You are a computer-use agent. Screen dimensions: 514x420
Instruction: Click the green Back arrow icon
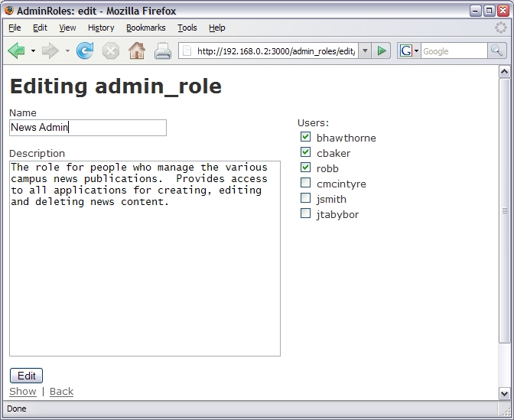pyautogui.click(x=16, y=51)
